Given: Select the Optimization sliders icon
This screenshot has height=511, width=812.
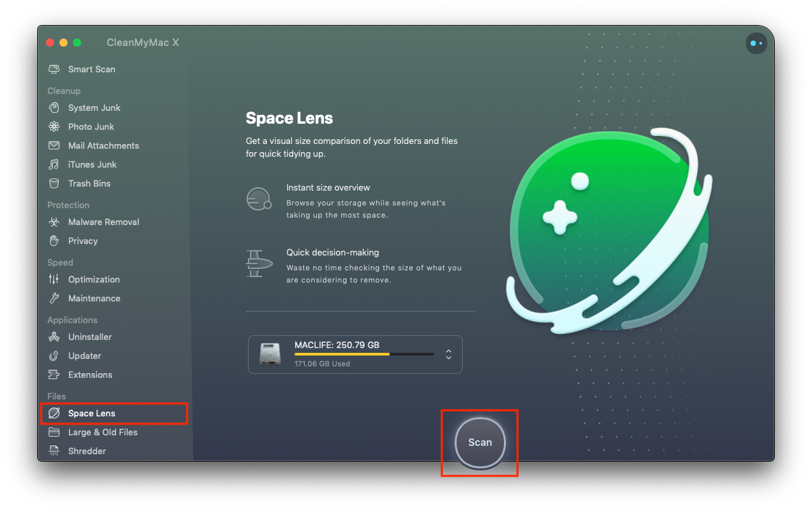Looking at the screenshot, I should tap(54, 280).
